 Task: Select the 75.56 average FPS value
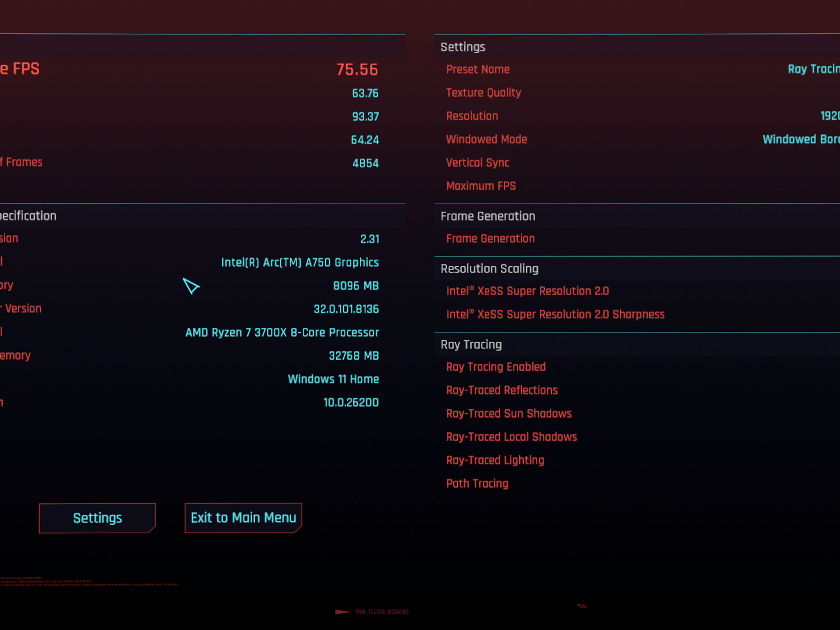(357, 70)
